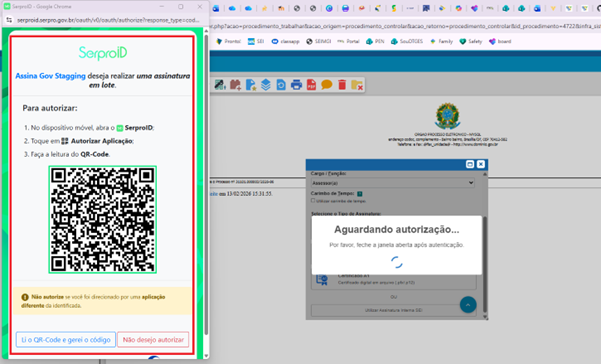The image size is (601, 364).
Task: Open the SEI bookmark
Action: (256, 41)
